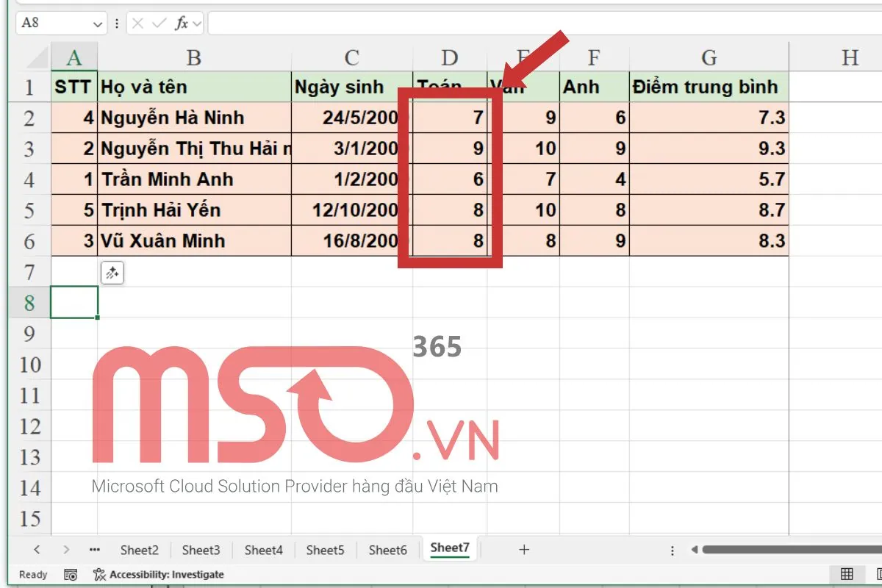This screenshot has width=882, height=588.
Task: Select column G header
Action: point(709,57)
